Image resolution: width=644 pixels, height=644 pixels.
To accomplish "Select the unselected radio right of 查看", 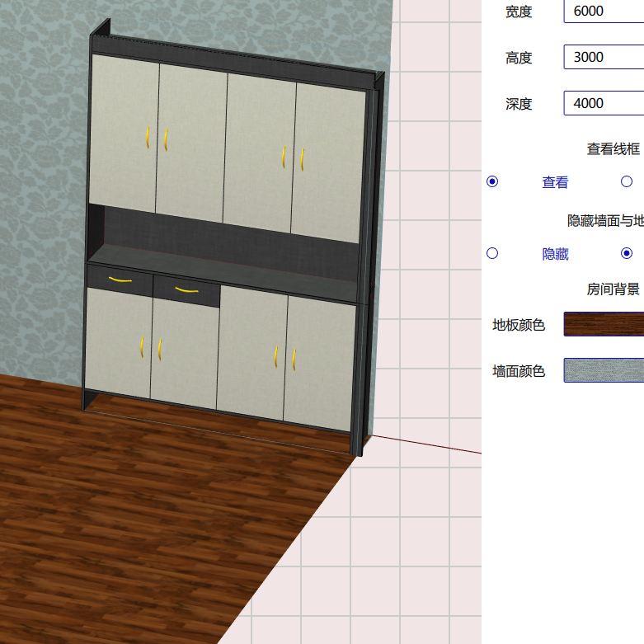I will (x=627, y=181).
